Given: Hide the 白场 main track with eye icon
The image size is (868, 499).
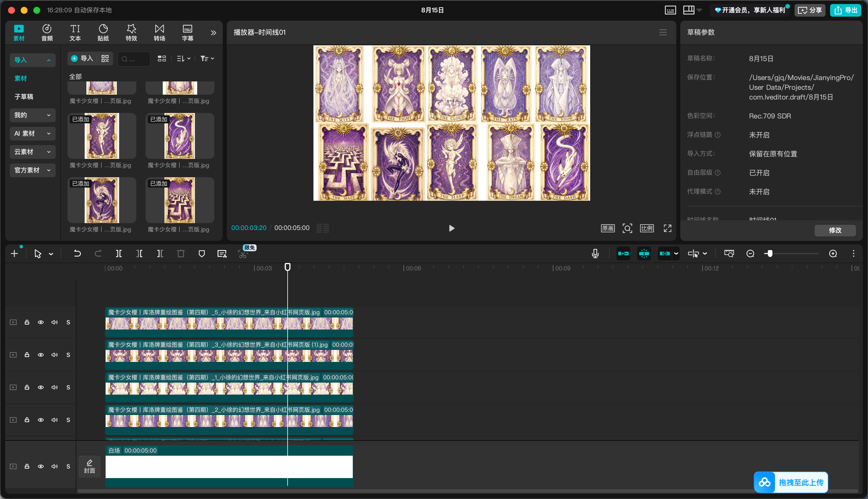Looking at the screenshot, I should click(41, 466).
